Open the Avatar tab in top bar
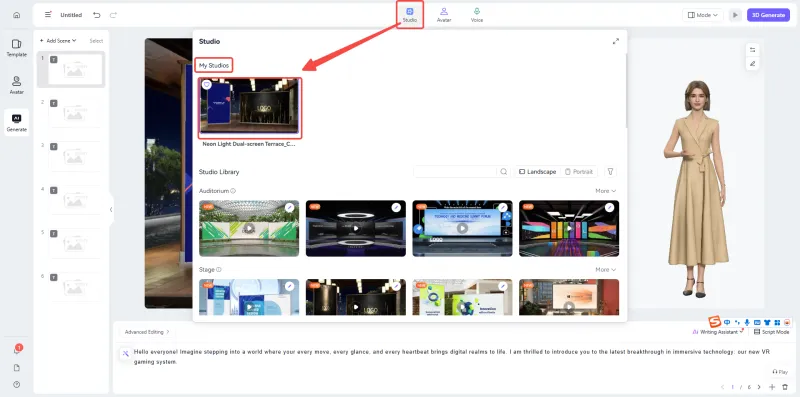 tap(444, 15)
